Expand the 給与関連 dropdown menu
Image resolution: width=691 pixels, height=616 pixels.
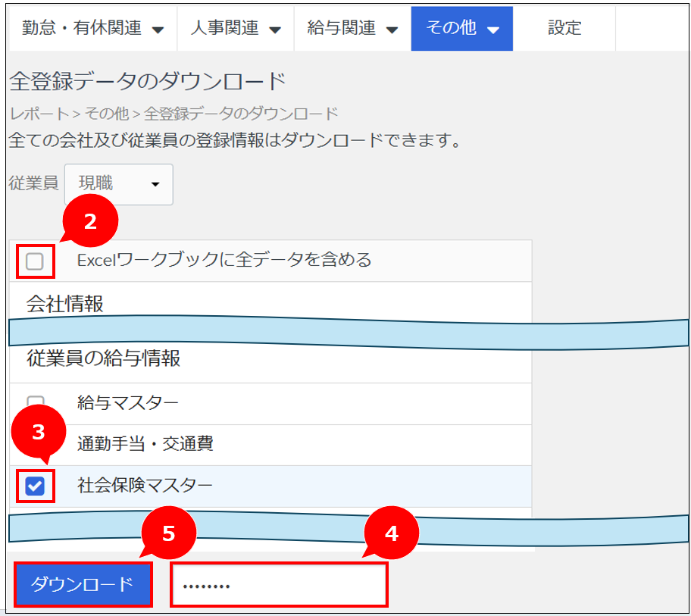(392, 30)
